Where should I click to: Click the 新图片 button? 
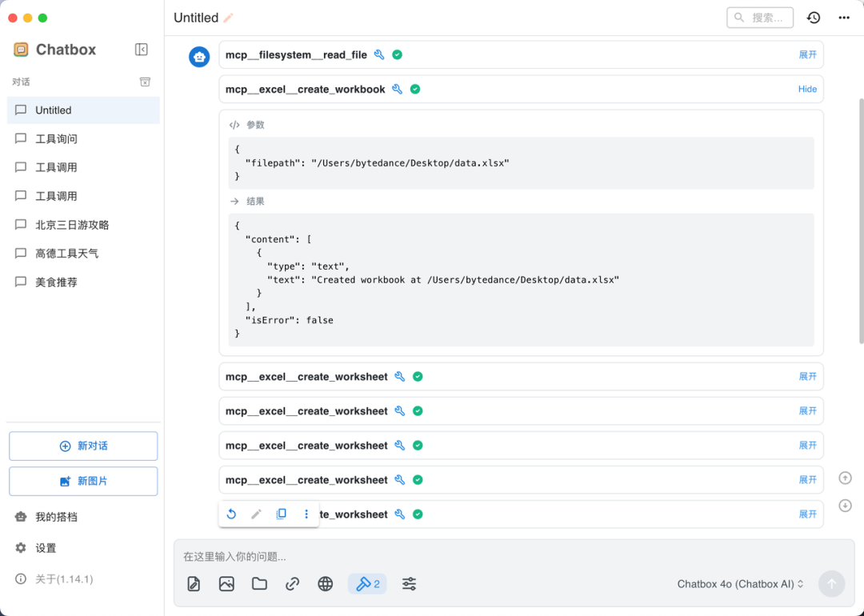pos(83,482)
